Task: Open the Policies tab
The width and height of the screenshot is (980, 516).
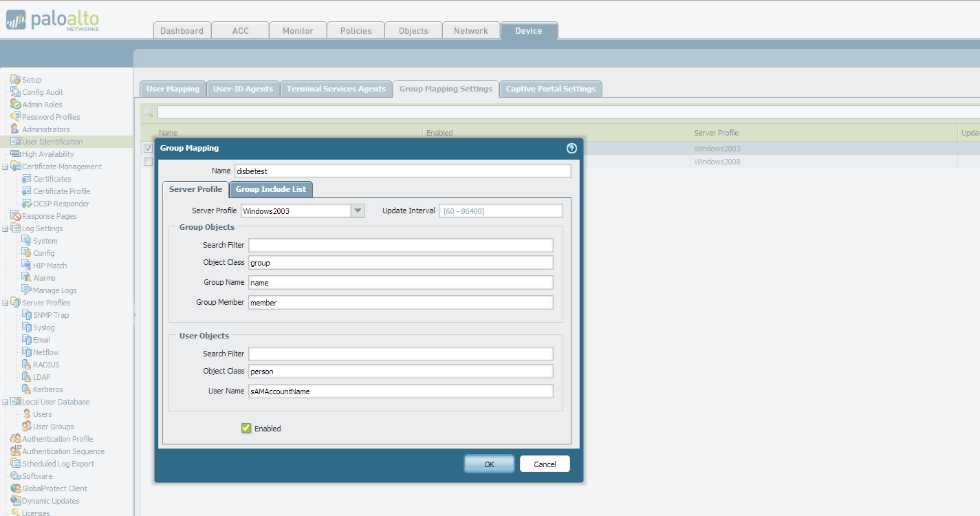Action: [356, 31]
